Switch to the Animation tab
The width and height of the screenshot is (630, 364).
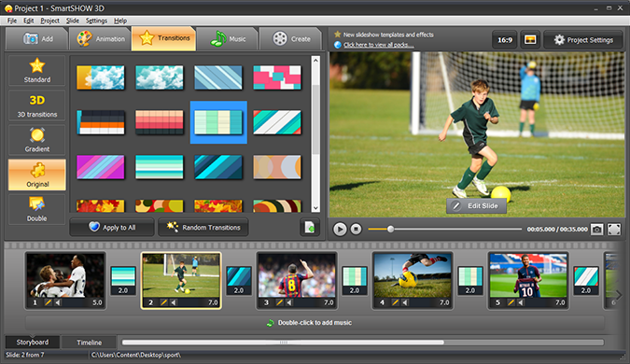(100, 39)
